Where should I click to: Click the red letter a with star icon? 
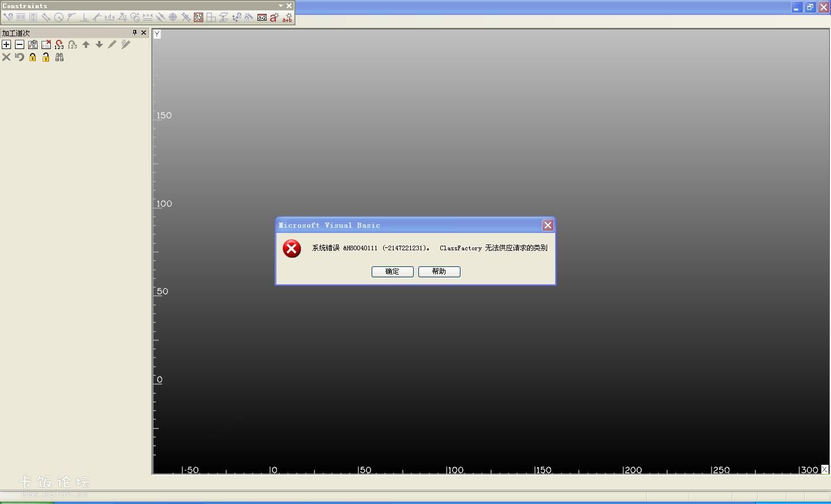point(274,17)
